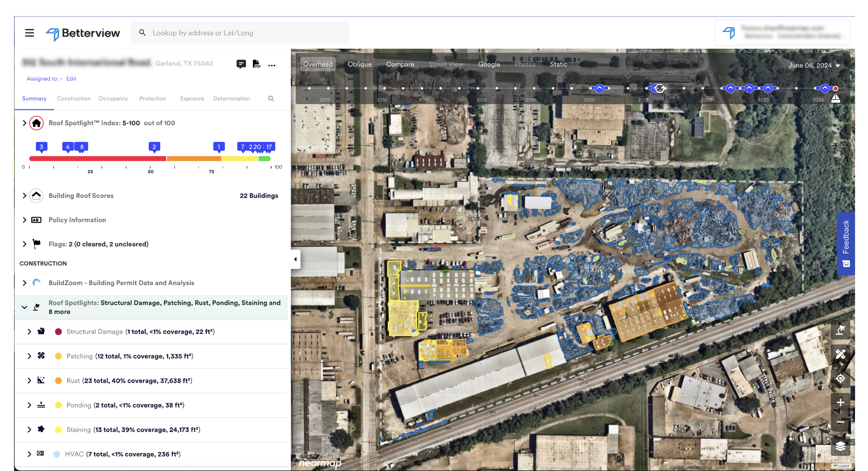868x471 pixels.
Task: Enable the Static imagery view
Action: pyautogui.click(x=558, y=64)
